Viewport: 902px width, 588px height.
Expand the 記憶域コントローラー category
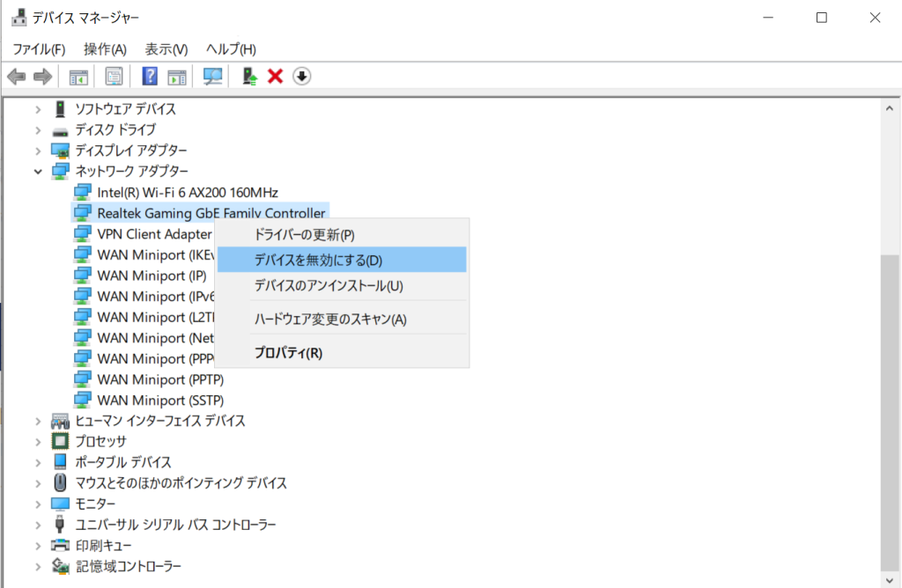[38, 566]
